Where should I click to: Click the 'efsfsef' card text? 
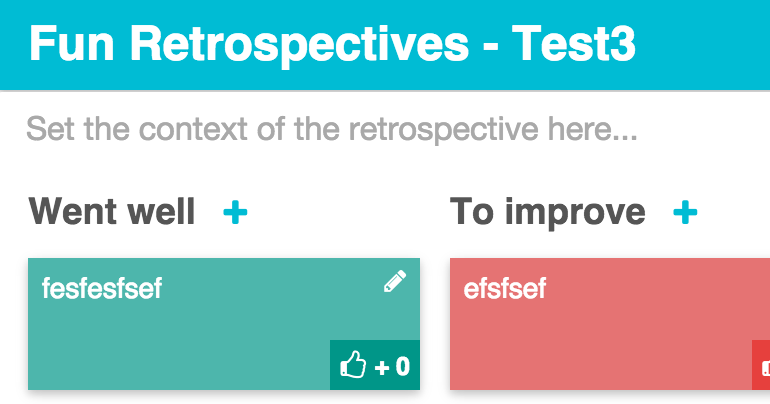(505, 290)
